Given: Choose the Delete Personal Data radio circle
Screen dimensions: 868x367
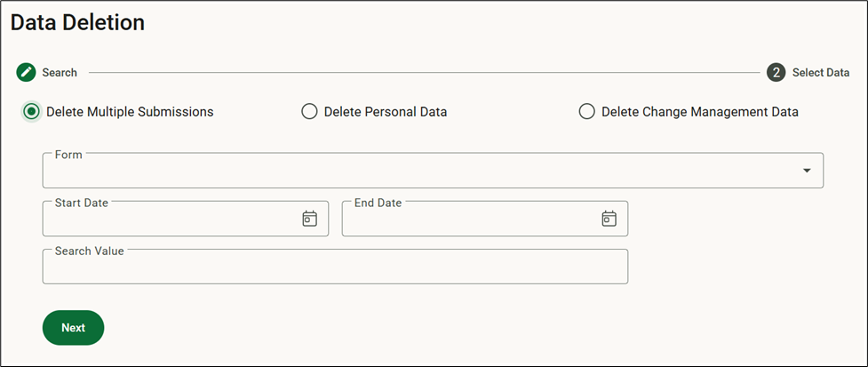Looking at the screenshot, I should click(x=309, y=112).
